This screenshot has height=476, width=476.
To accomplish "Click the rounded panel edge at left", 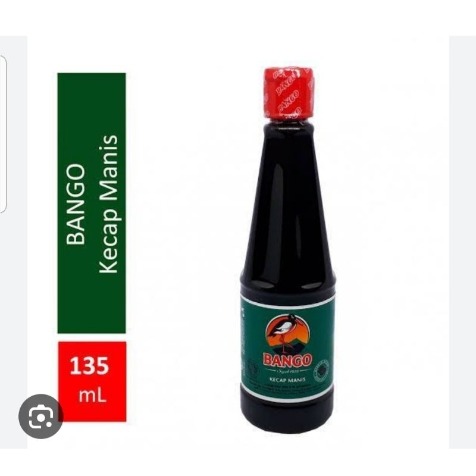I will click(x=3, y=133).
